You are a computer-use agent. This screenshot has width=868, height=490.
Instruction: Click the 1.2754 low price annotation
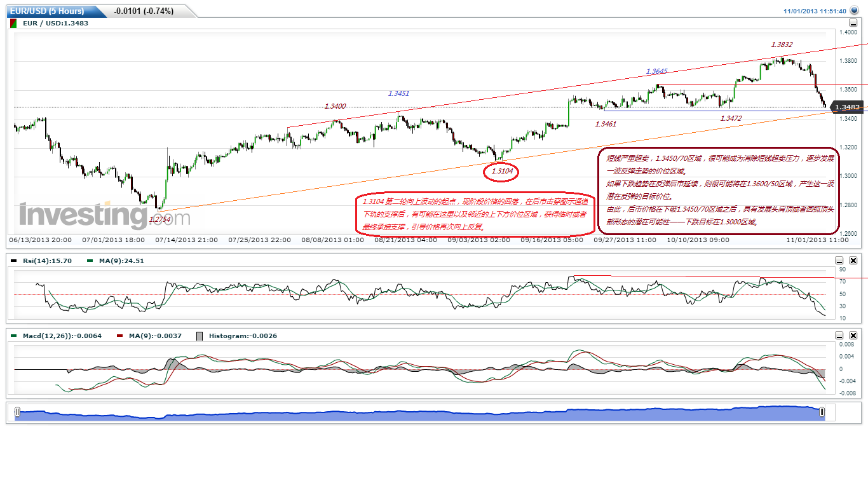(159, 219)
